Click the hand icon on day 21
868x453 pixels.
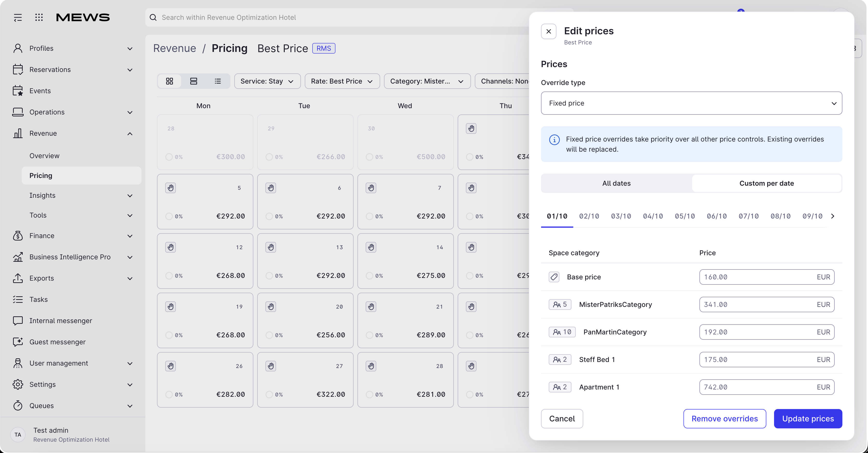371,306
